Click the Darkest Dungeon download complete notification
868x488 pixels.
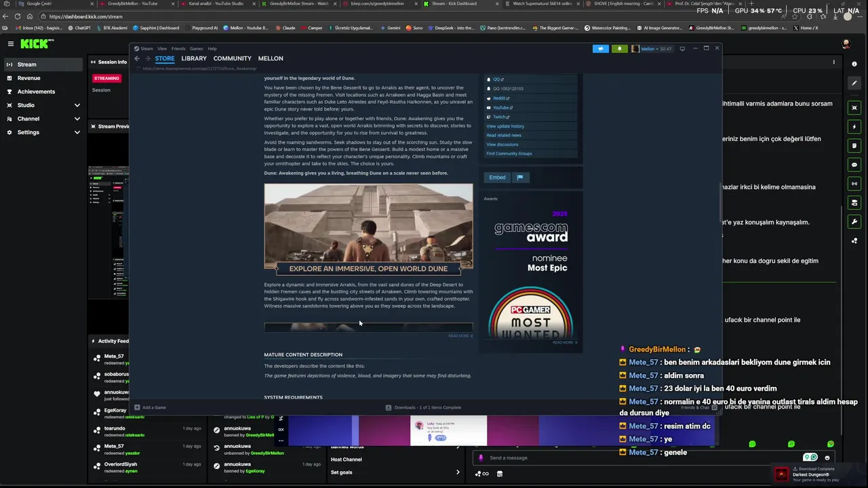coord(818,474)
